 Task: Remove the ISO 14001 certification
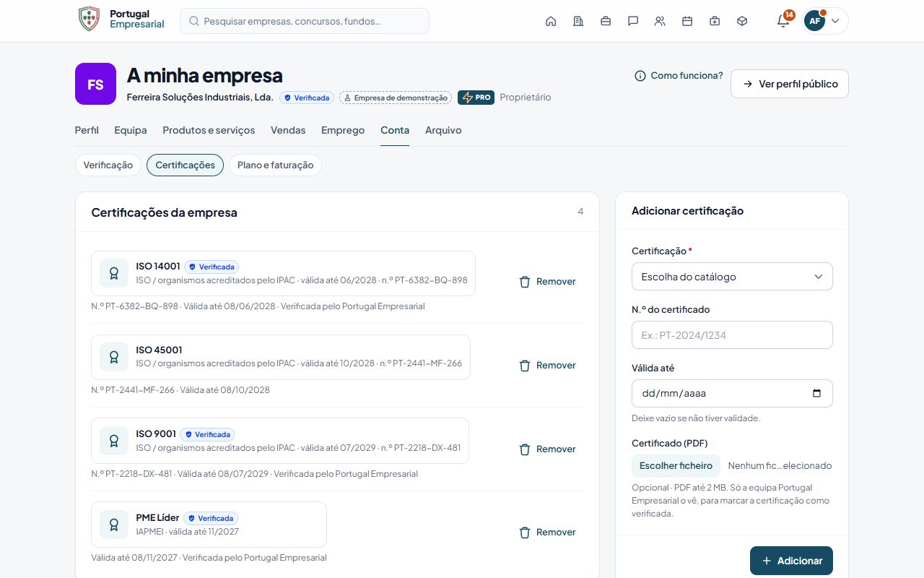tap(547, 282)
